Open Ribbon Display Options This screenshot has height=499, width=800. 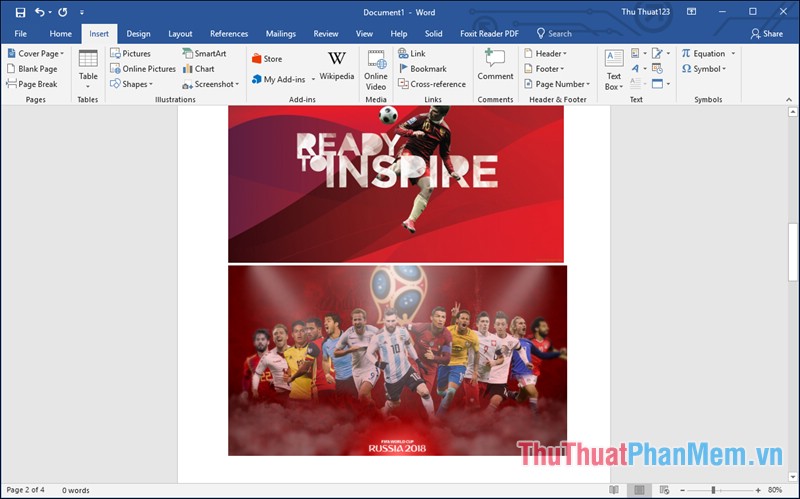click(691, 12)
